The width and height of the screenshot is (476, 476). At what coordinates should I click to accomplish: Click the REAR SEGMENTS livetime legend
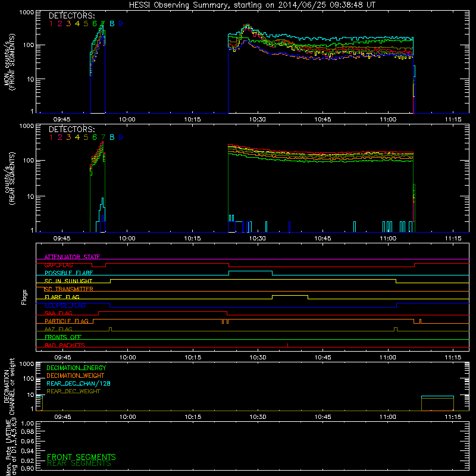click(x=79, y=464)
